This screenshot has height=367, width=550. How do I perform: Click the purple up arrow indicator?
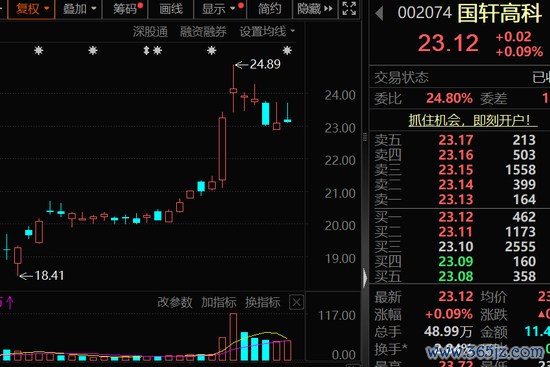tap(10, 302)
